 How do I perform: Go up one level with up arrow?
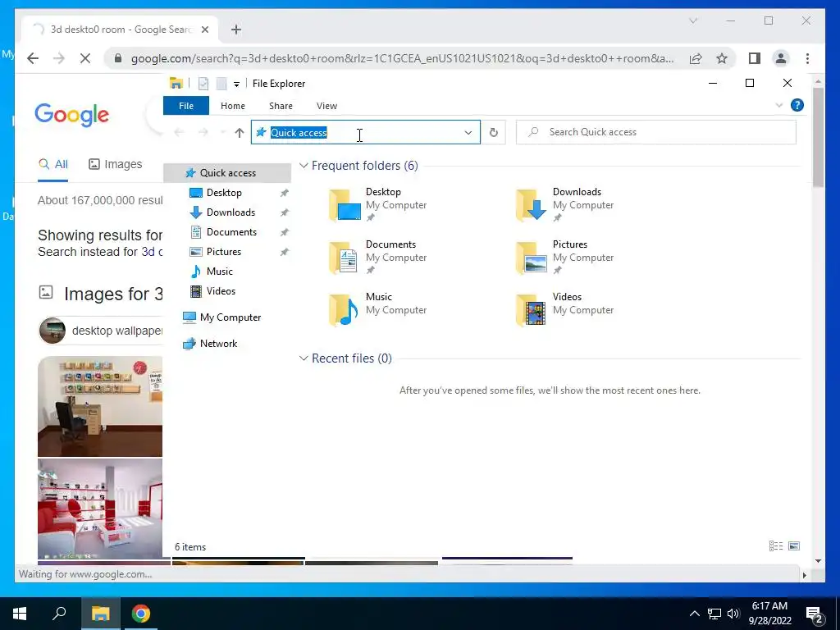click(x=239, y=132)
